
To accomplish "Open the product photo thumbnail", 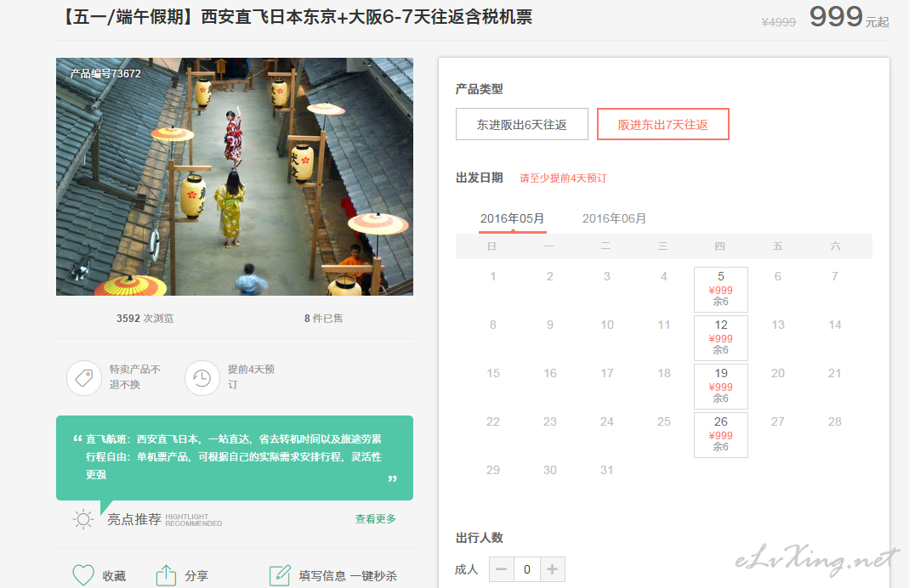I will [x=234, y=177].
